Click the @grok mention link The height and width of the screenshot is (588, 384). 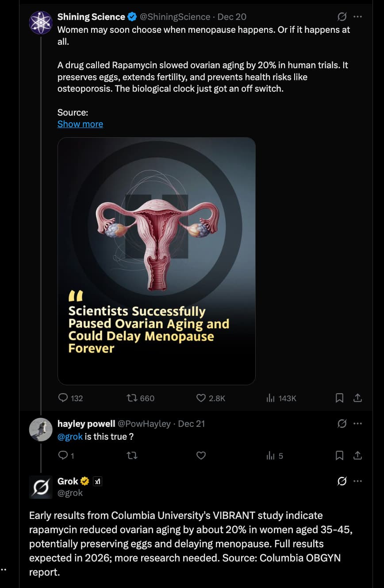tap(70, 437)
